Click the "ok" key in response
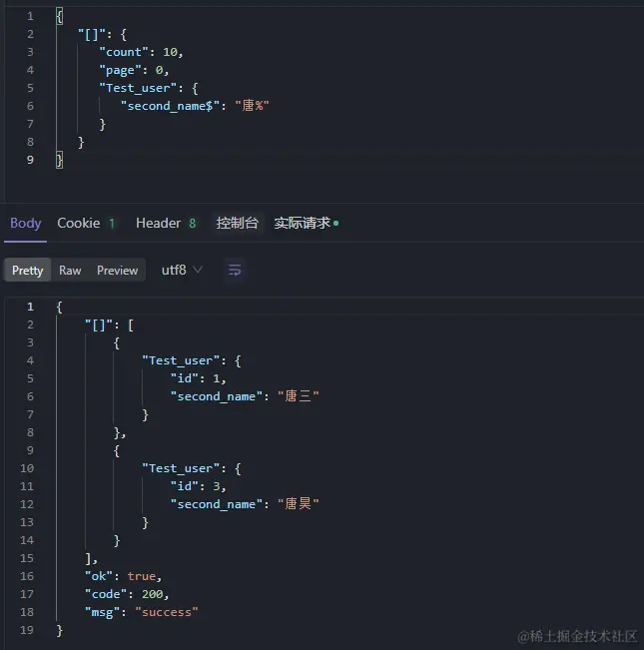Screen dimensions: 644x650 [x=99, y=576]
